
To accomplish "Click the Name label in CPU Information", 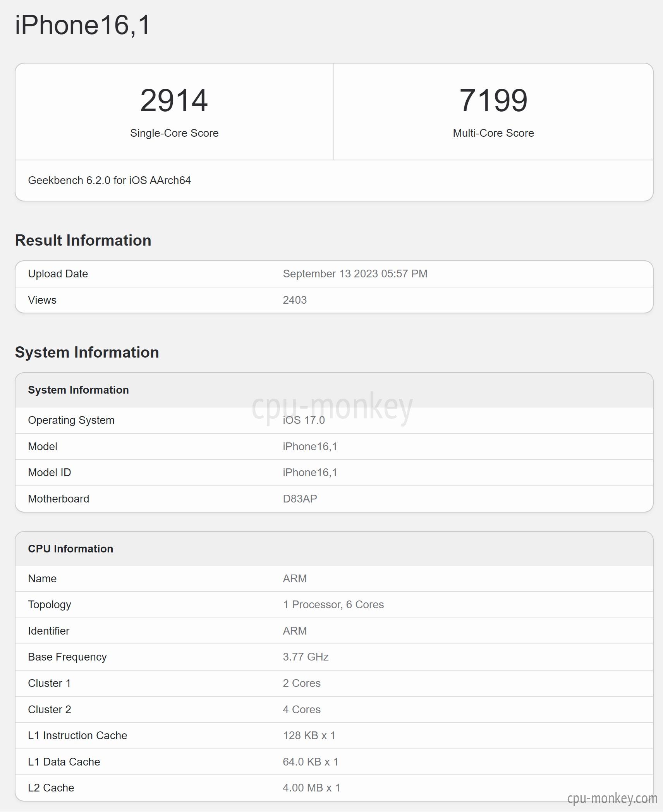I will tap(42, 578).
